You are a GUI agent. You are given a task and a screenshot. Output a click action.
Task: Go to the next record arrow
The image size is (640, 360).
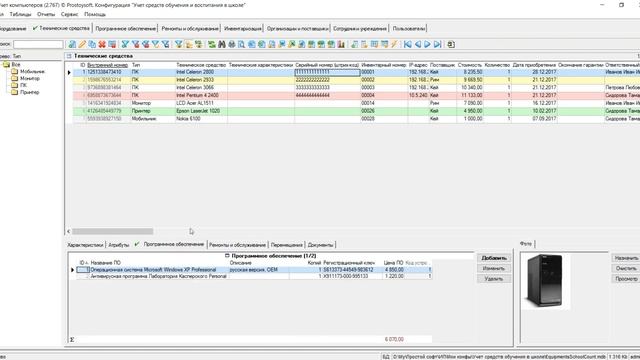[x=427, y=44]
